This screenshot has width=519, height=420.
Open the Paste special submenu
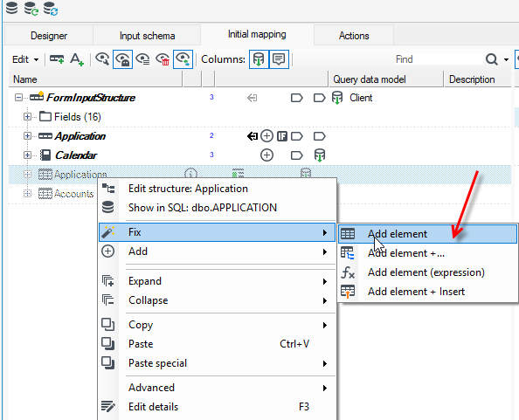coord(218,363)
